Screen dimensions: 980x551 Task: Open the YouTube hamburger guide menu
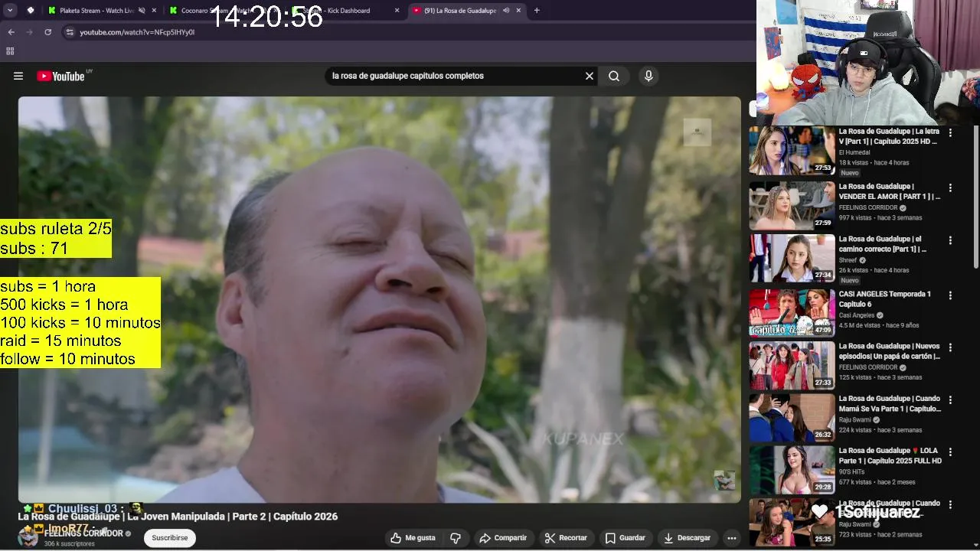[x=18, y=76]
